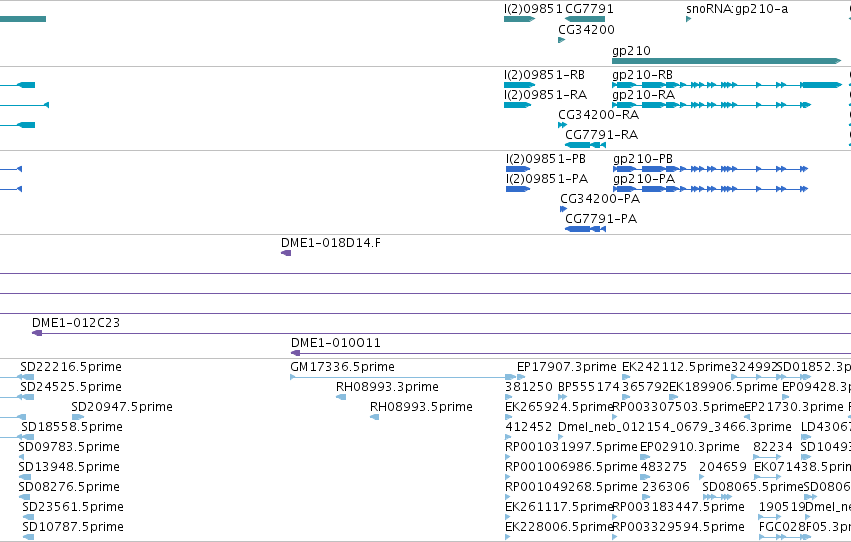Open the SD18558.5prime EST label
The image size is (851, 542).
[72, 427]
